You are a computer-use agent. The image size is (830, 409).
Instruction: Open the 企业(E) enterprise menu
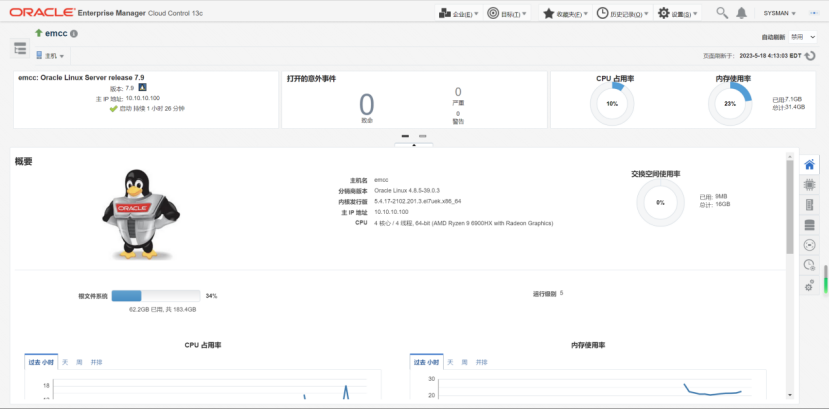coord(458,13)
